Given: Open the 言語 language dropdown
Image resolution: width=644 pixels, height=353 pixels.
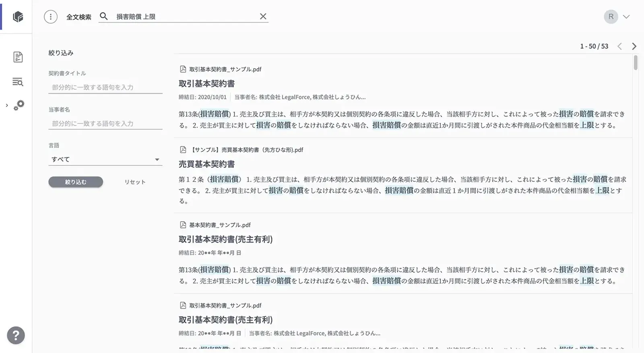Looking at the screenshot, I should tap(105, 159).
